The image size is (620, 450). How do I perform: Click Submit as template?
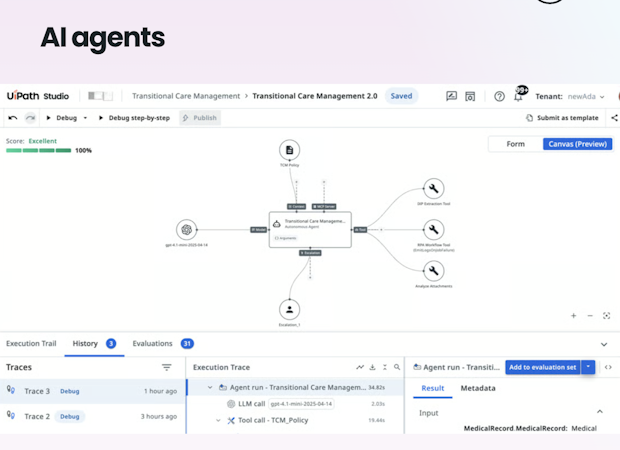pos(562,118)
